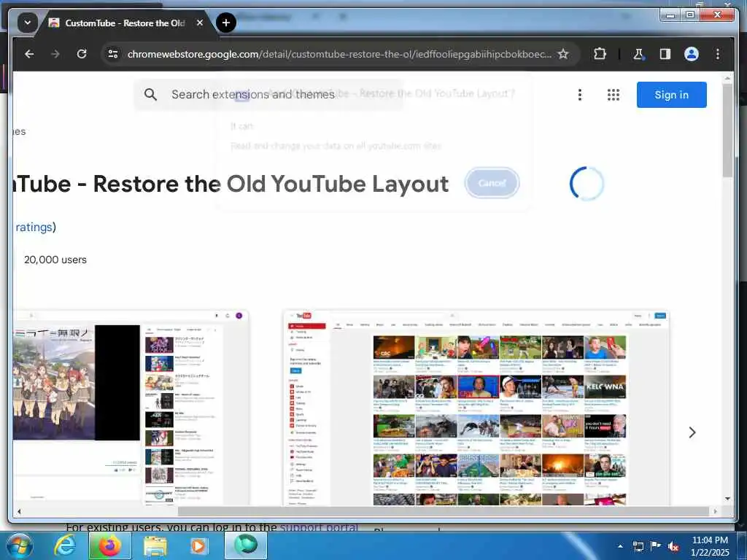Open the old YouTube homepage screenshot thumbnail

point(476,408)
